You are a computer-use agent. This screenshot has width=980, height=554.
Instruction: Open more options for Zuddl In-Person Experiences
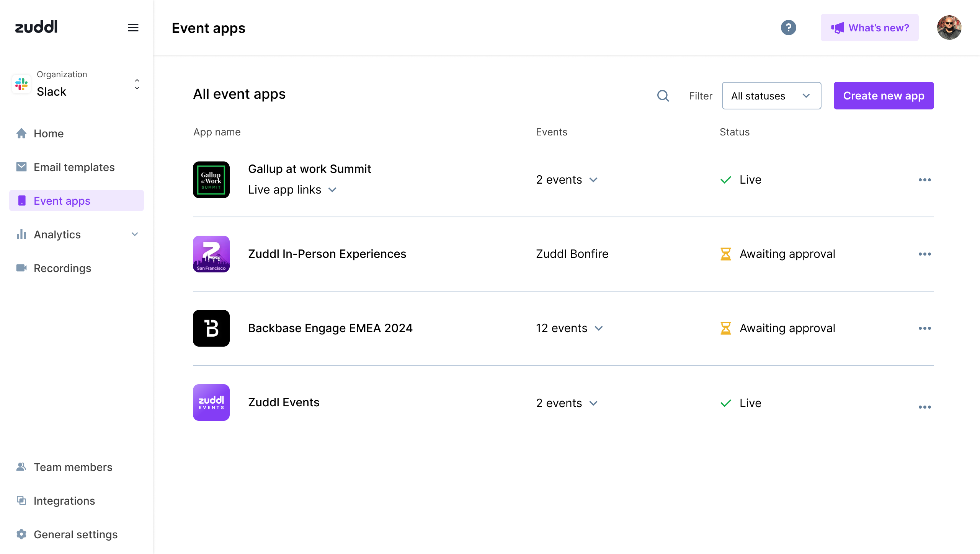[924, 254]
